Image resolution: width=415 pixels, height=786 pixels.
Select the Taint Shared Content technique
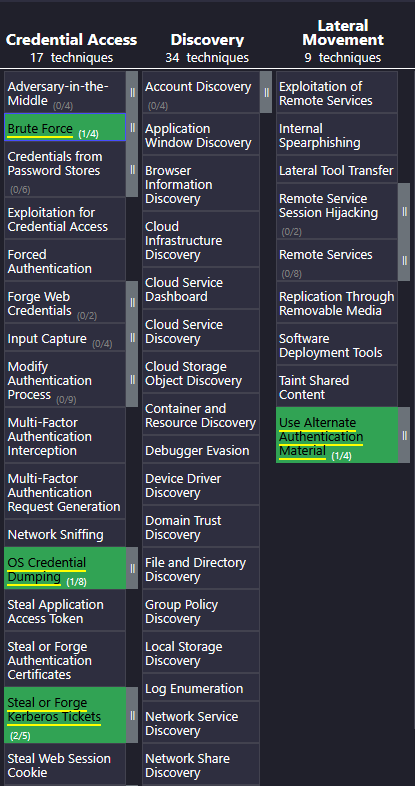pyautogui.click(x=337, y=386)
